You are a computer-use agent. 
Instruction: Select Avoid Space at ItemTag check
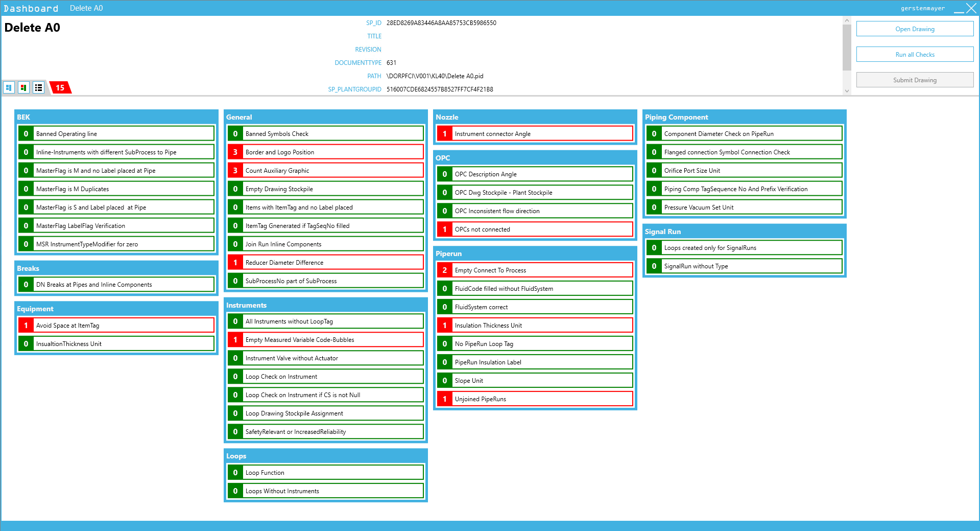click(124, 326)
